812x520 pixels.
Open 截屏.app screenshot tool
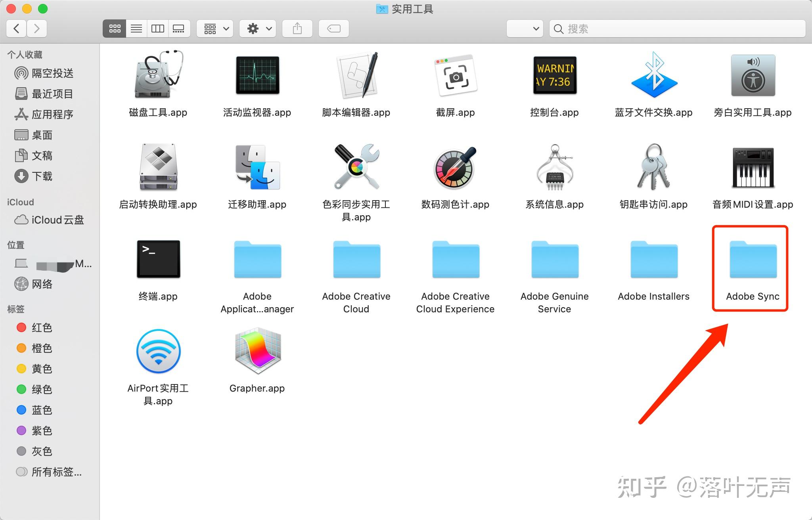pos(456,75)
